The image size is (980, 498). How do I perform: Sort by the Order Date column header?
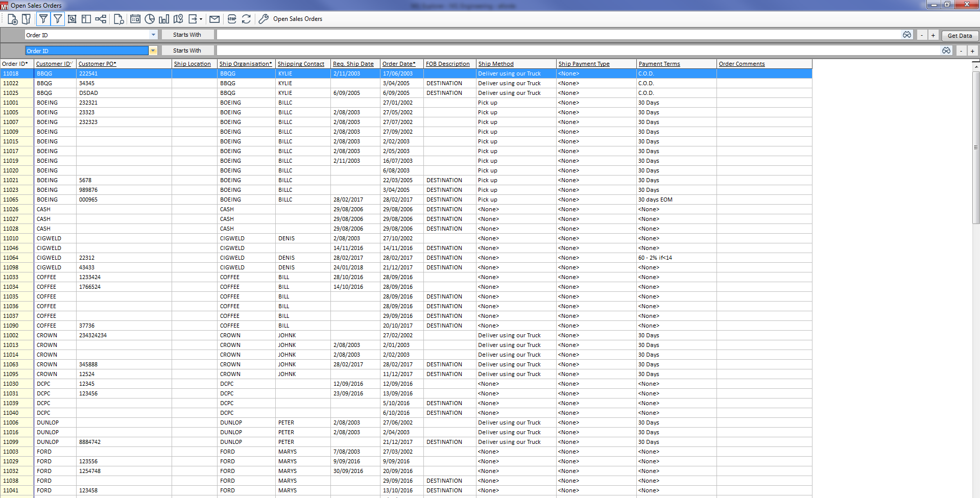point(398,64)
